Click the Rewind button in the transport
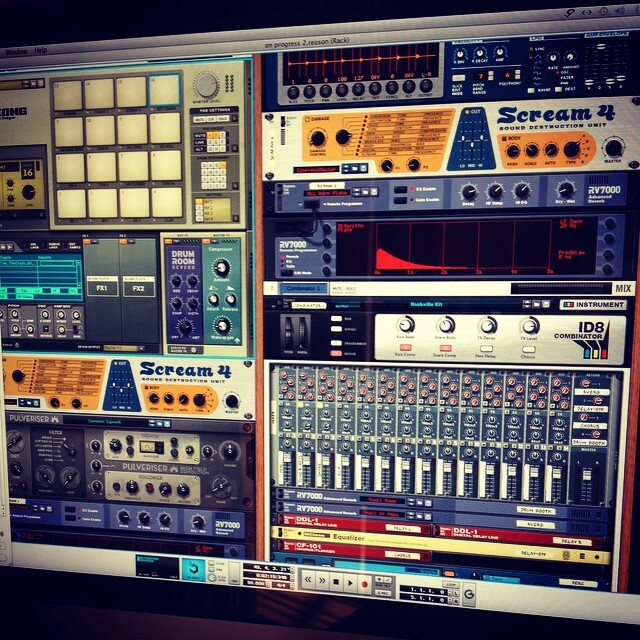Screen dimensions: 640x640 tap(307, 580)
